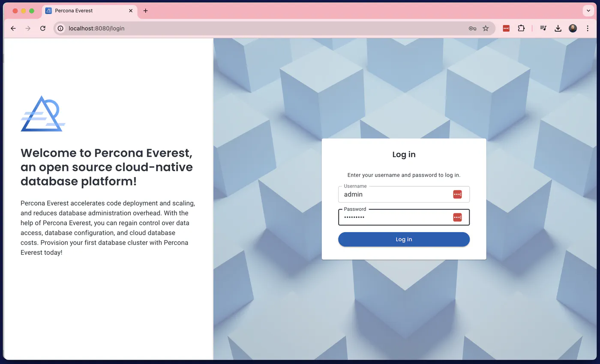Click the Percona Everest logo
Image resolution: width=600 pixels, height=364 pixels.
(43, 113)
